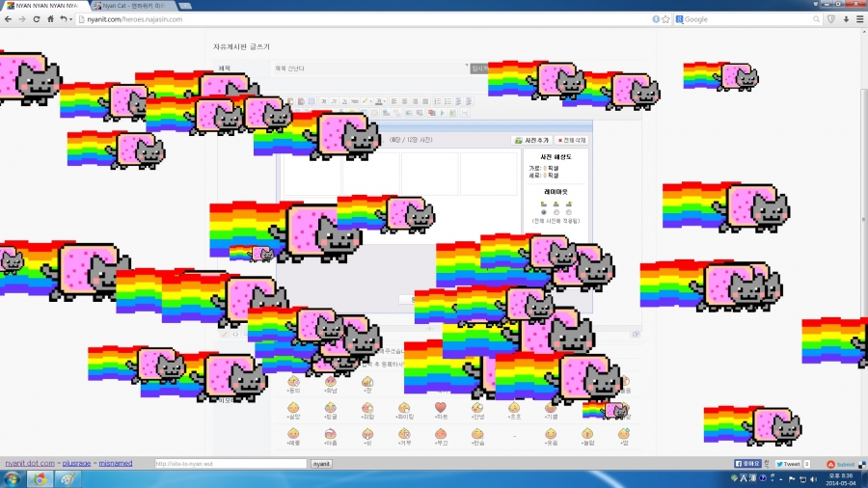Open the network icon in system tray
868x488 pixels.
(802, 479)
